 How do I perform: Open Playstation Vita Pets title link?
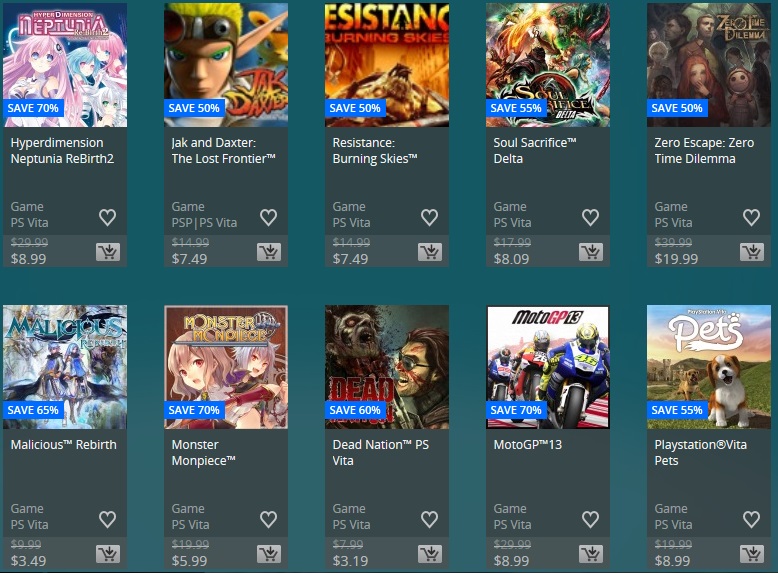click(700, 452)
